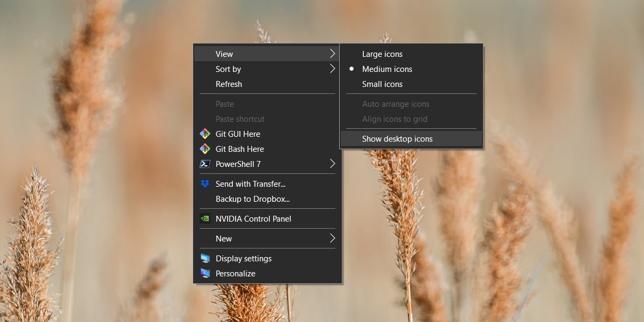Open the New menu entry
This screenshot has height=322, width=644.
coord(267,239)
